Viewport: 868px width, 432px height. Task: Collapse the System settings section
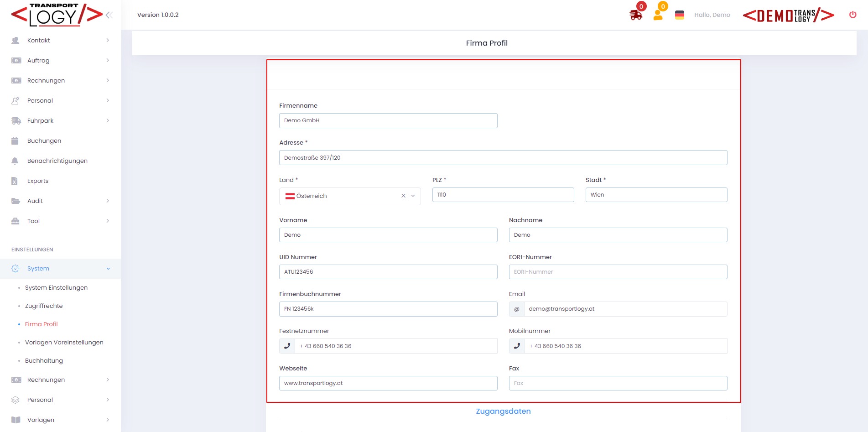108,269
